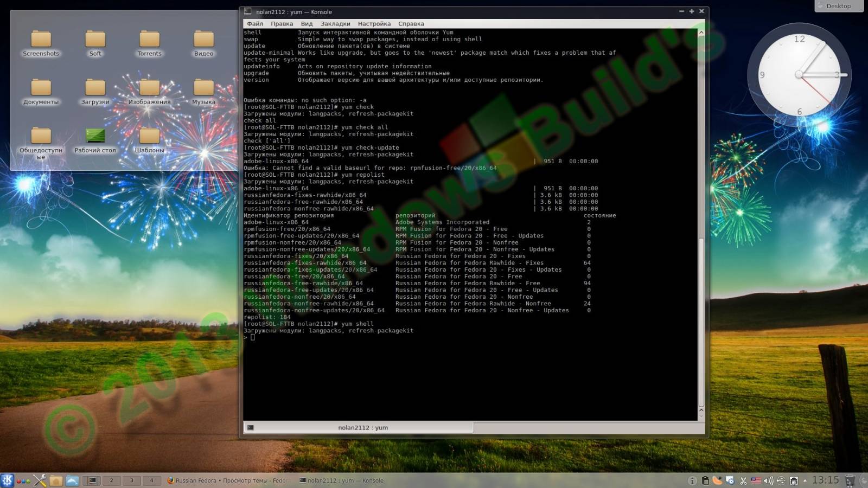
Task: Open Вид menu in Konsole
Action: click(x=307, y=24)
